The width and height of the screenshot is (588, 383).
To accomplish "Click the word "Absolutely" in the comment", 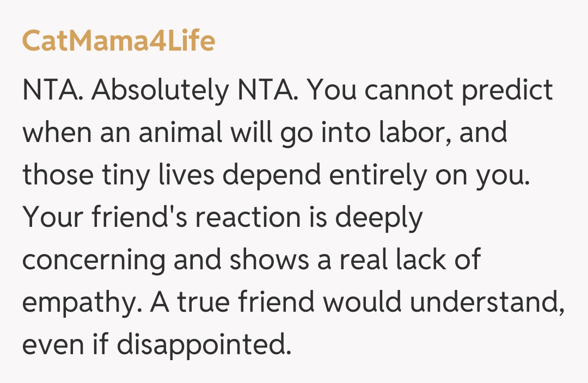I will coord(160,91).
